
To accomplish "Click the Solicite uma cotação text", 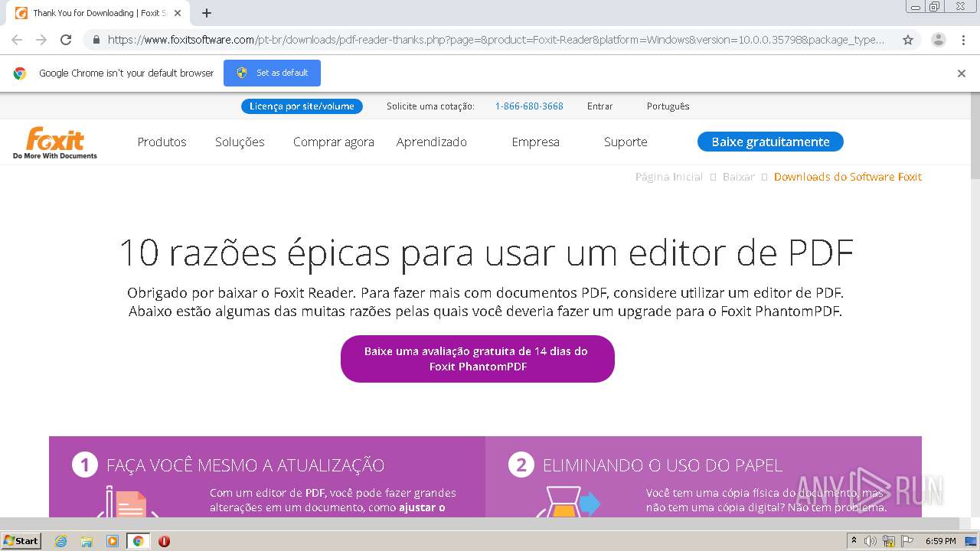I will [430, 106].
